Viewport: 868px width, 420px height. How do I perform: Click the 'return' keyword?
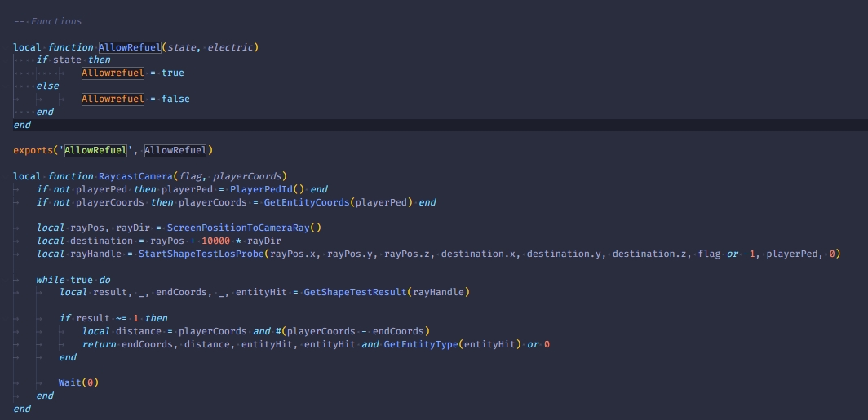pyautogui.click(x=99, y=344)
